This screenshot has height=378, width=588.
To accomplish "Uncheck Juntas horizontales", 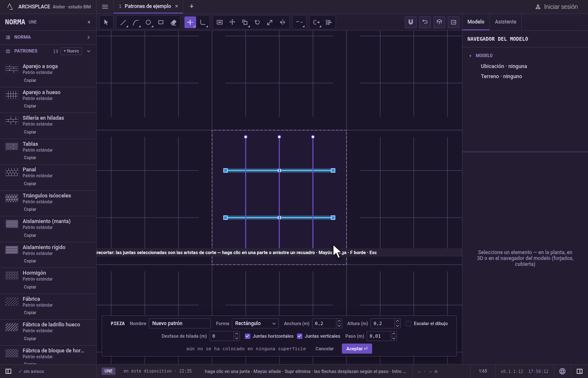I will pos(247,336).
